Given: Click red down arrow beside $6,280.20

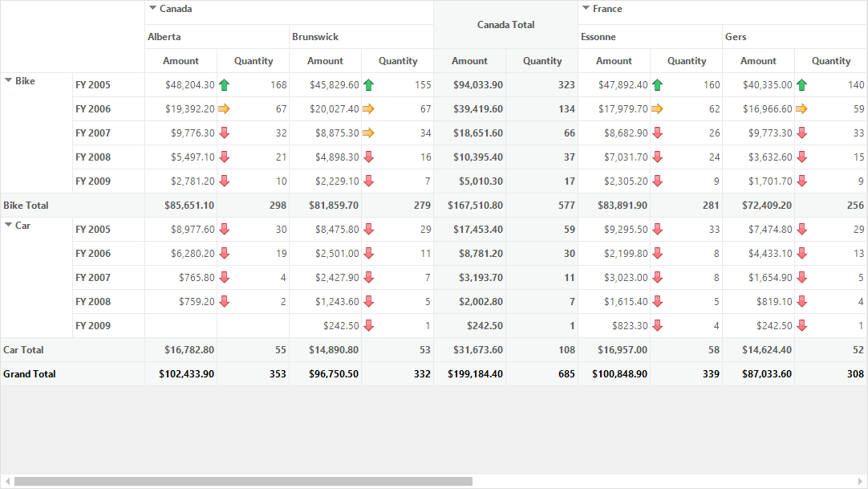Looking at the screenshot, I should tap(224, 253).
